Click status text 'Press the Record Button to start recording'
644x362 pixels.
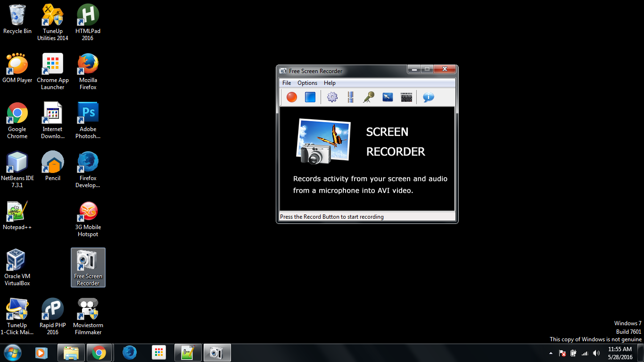click(332, 217)
